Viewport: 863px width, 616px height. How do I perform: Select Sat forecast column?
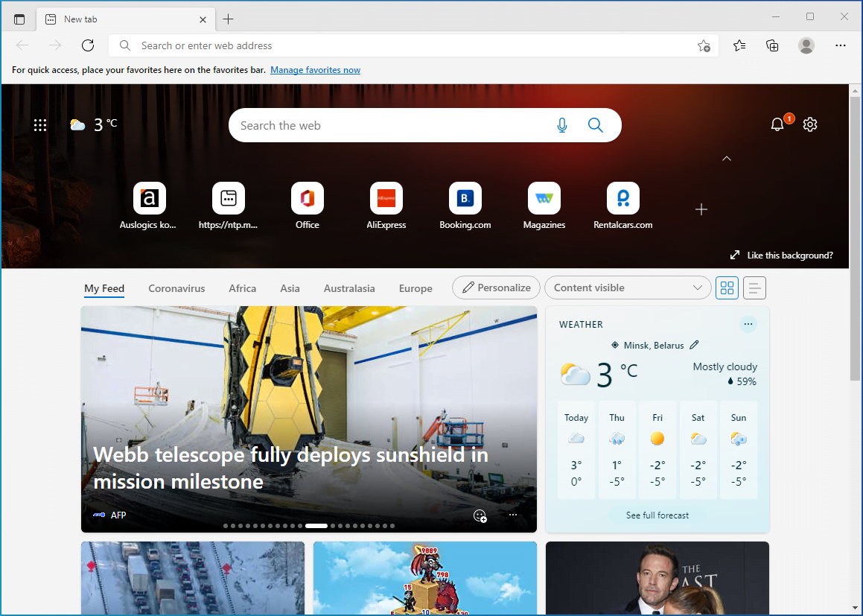coord(698,450)
